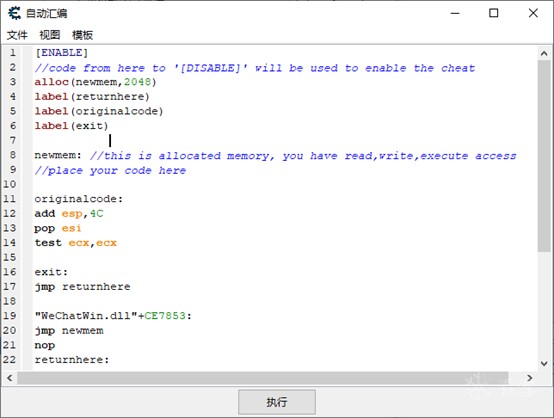Click the vertical scrollbar thumb
The image size is (554, 418).
pos(544,156)
